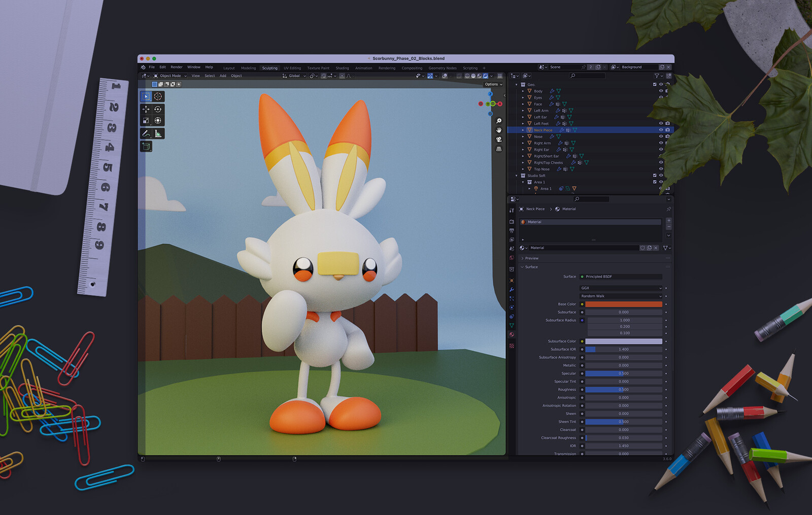
Task: Collapse the Studio Soft collection
Action: pyautogui.click(x=517, y=176)
